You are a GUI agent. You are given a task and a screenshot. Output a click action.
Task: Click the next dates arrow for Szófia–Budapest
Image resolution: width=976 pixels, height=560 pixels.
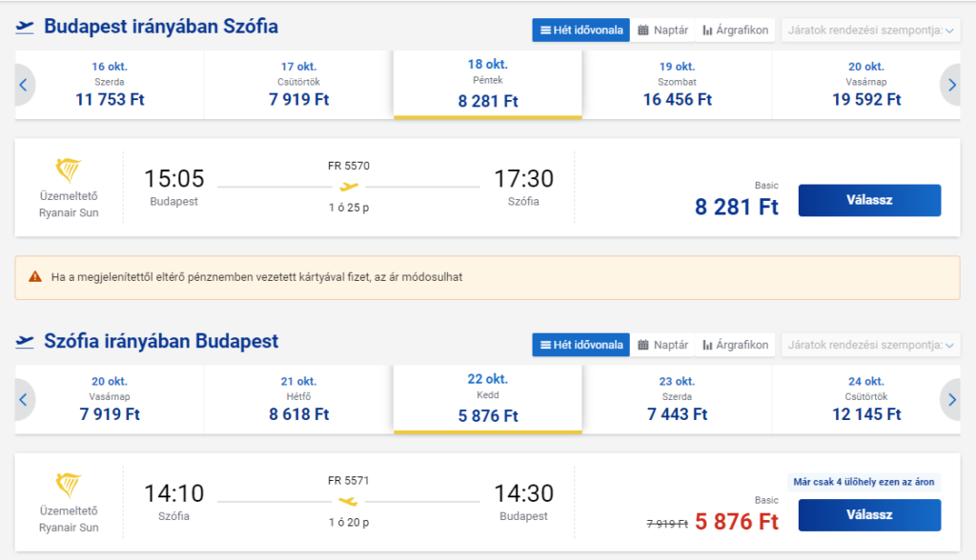click(951, 399)
